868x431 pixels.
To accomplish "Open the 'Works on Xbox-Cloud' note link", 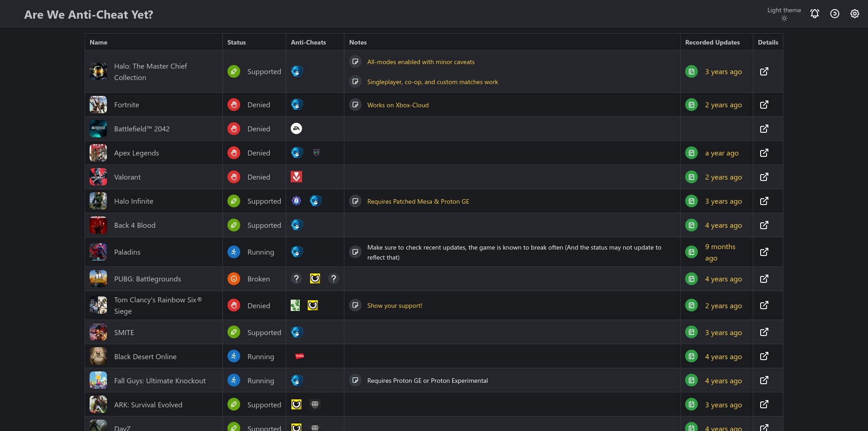I will tap(398, 105).
